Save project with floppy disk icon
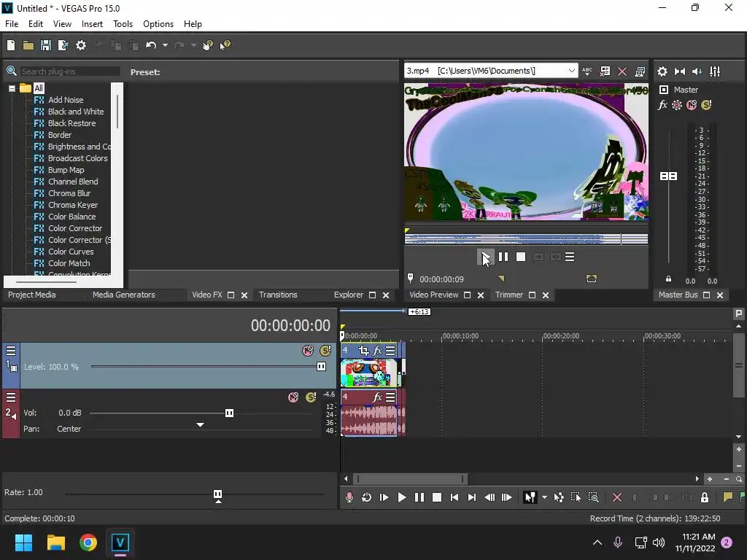The width and height of the screenshot is (747, 560). click(46, 45)
